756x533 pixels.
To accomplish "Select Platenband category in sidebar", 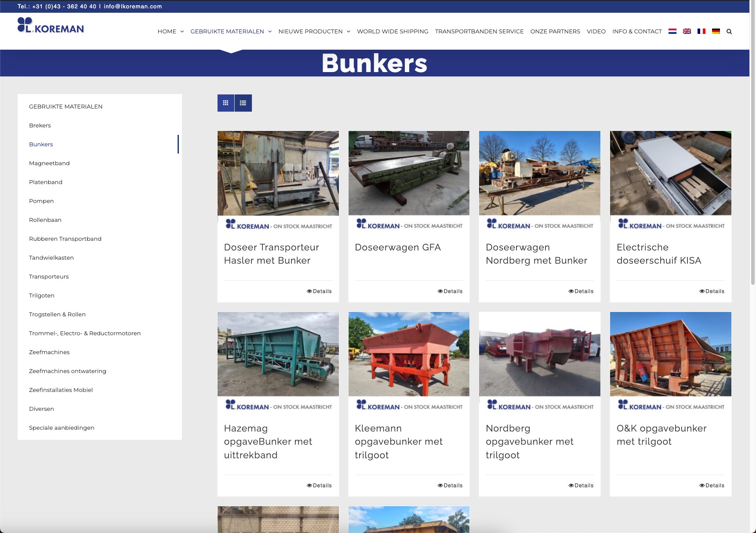I will tap(46, 182).
